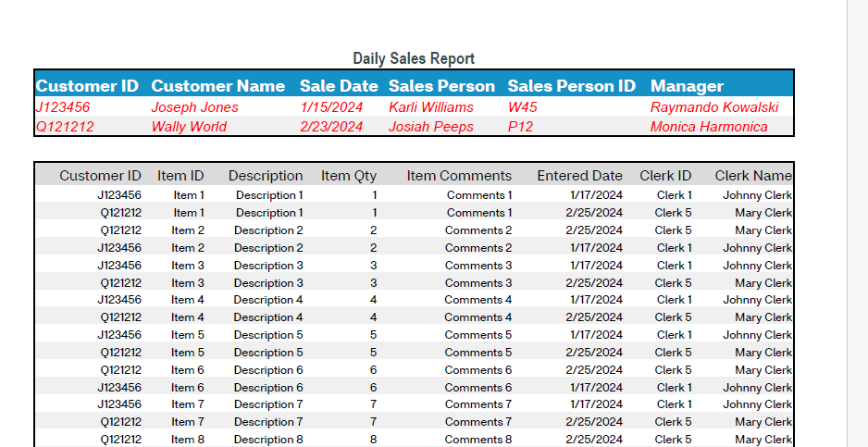Select the 1/15/2024 sale date cell
This screenshot has width=868, height=447.
(x=331, y=107)
